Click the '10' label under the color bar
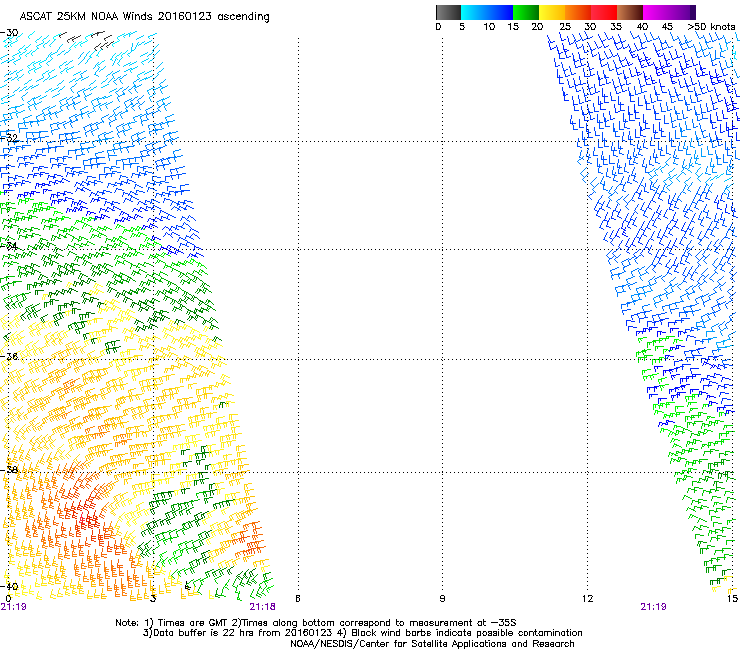The height and width of the screenshot is (650, 740). tap(489, 27)
